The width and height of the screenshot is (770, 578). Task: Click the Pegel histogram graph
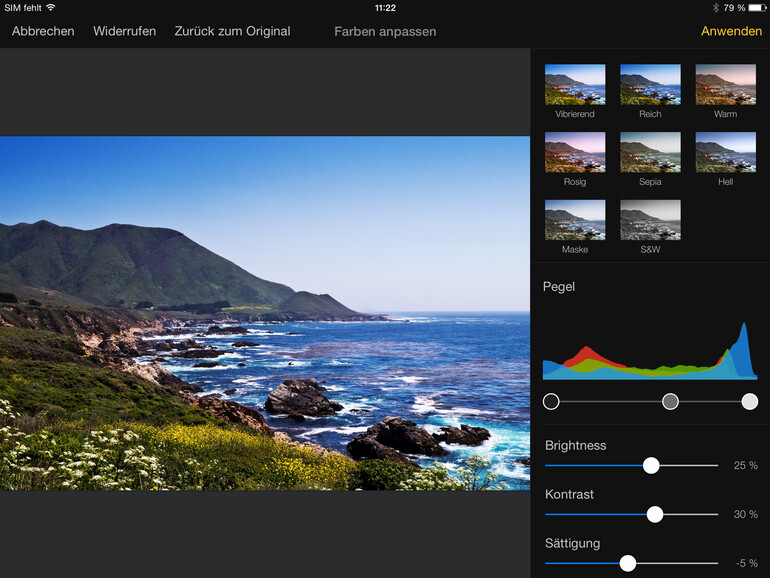pyautogui.click(x=650, y=351)
